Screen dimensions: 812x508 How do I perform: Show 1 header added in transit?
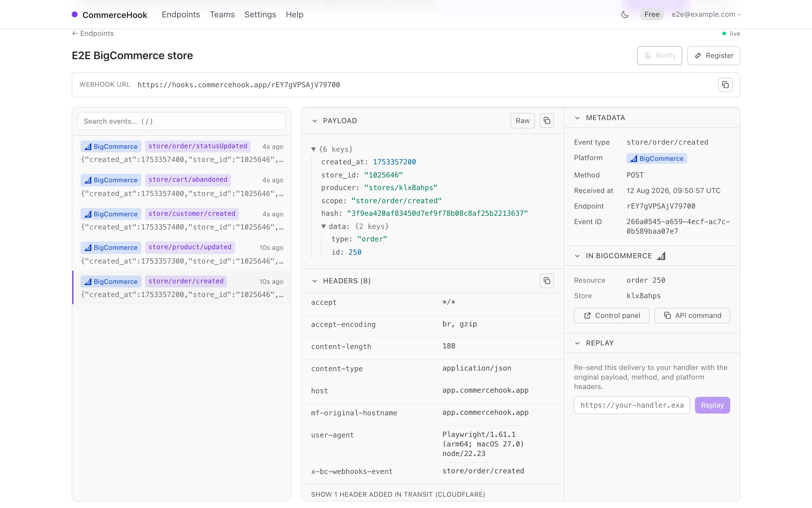(x=398, y=494)
